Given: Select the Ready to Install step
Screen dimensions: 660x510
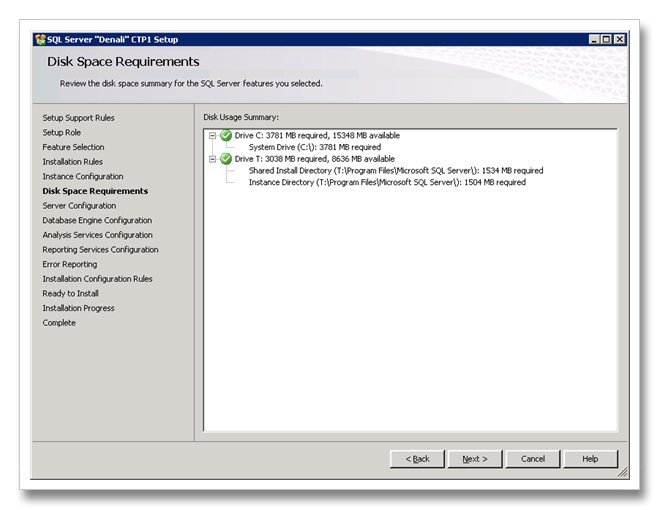Looking at the screenshot, I should [x=70, y=293].
